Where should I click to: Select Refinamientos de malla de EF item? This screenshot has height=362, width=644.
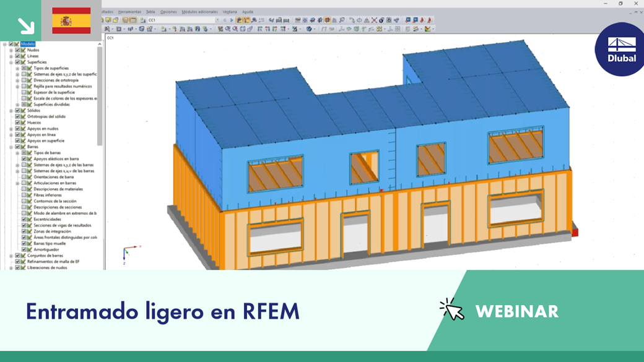(53, 261)
